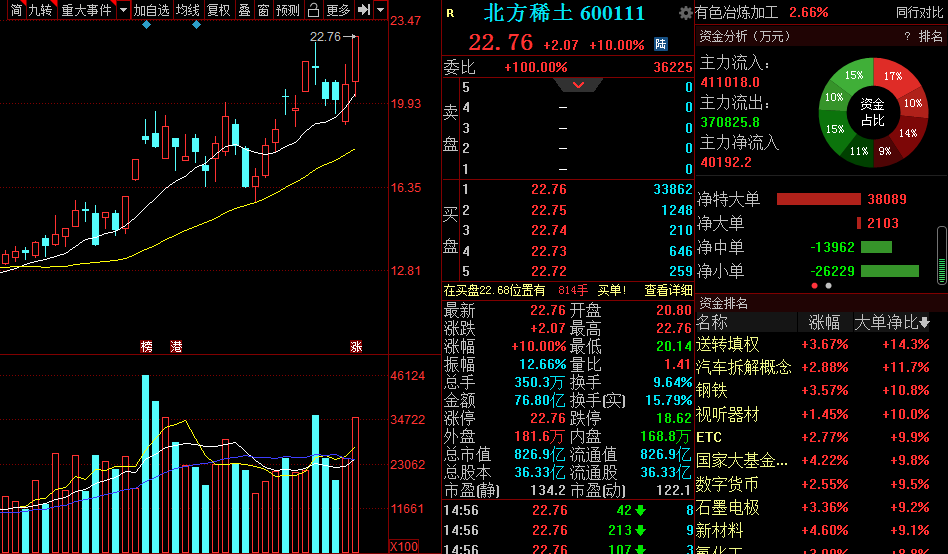Open the gear settings next to 北方稀土 600111

pyautogui.click(x=685, y=13)
